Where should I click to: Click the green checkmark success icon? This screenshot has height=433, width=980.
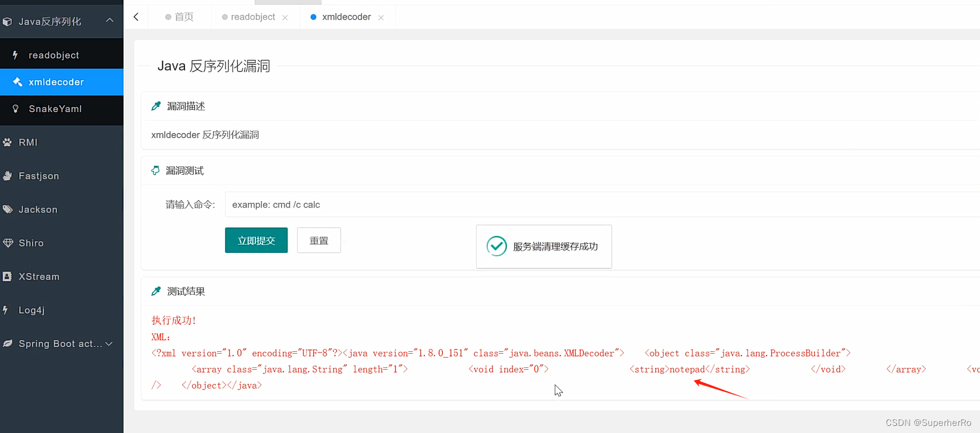[x=496, y=246]
